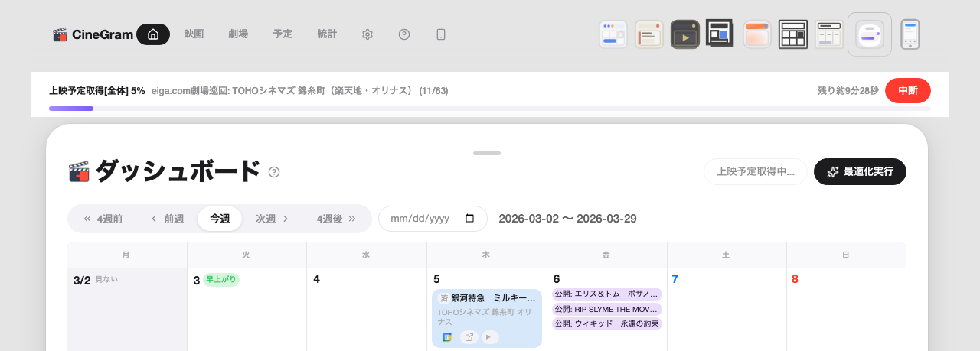This screenshot has height=351, width=980.
Task: Click 上映予定取得[全体] 5% status text
Action: click(96, 90)
